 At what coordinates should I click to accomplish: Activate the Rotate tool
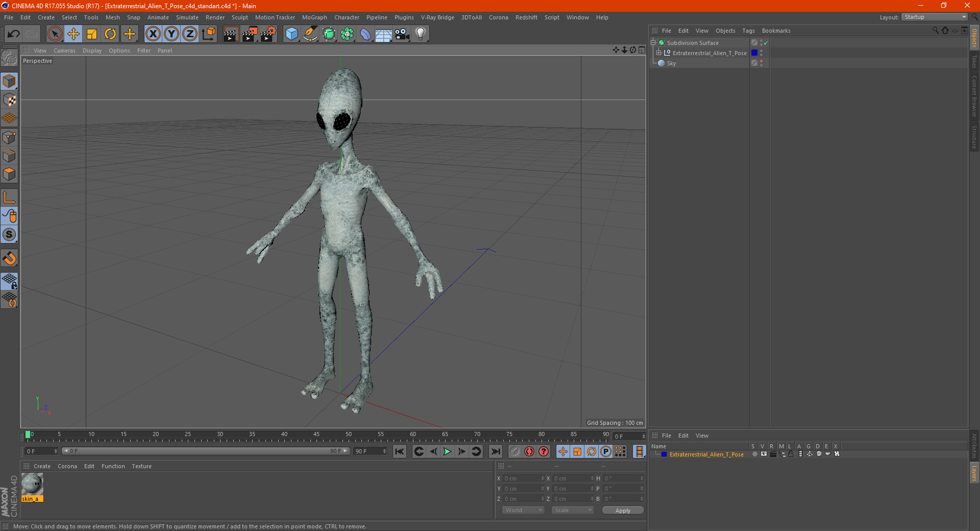110,34
